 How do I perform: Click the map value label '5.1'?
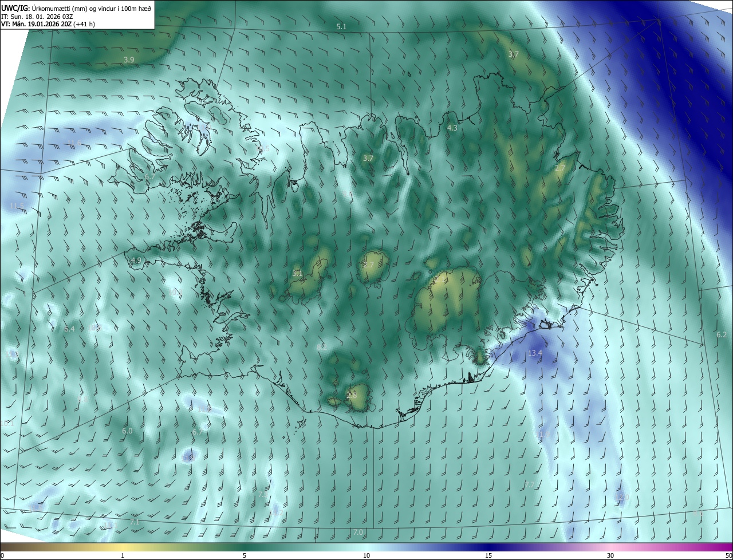[x=342, y=27]
